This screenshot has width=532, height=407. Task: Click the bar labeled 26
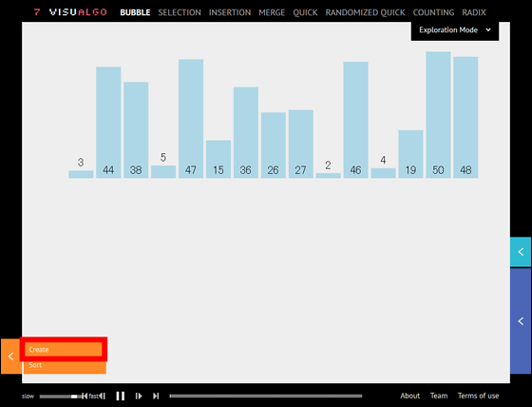274,145
